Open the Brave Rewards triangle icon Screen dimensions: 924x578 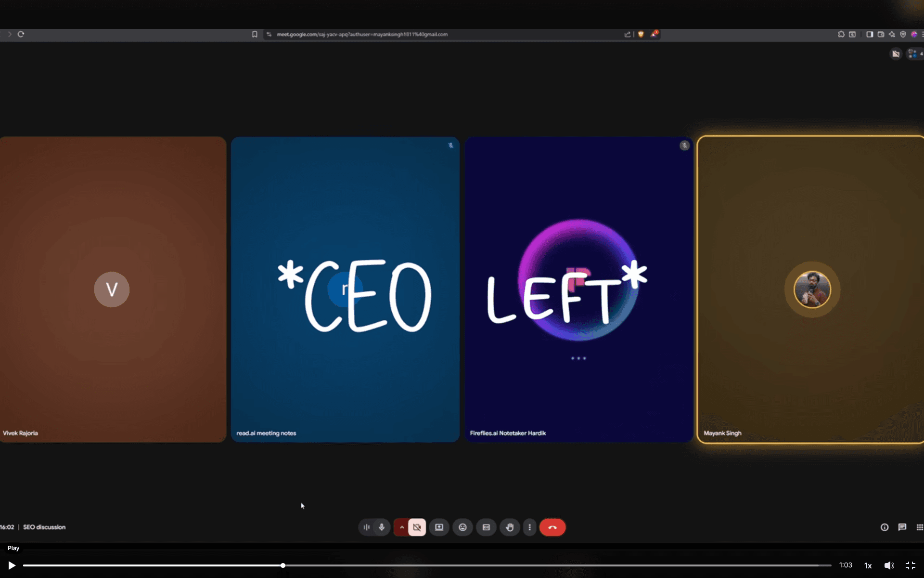654,34
